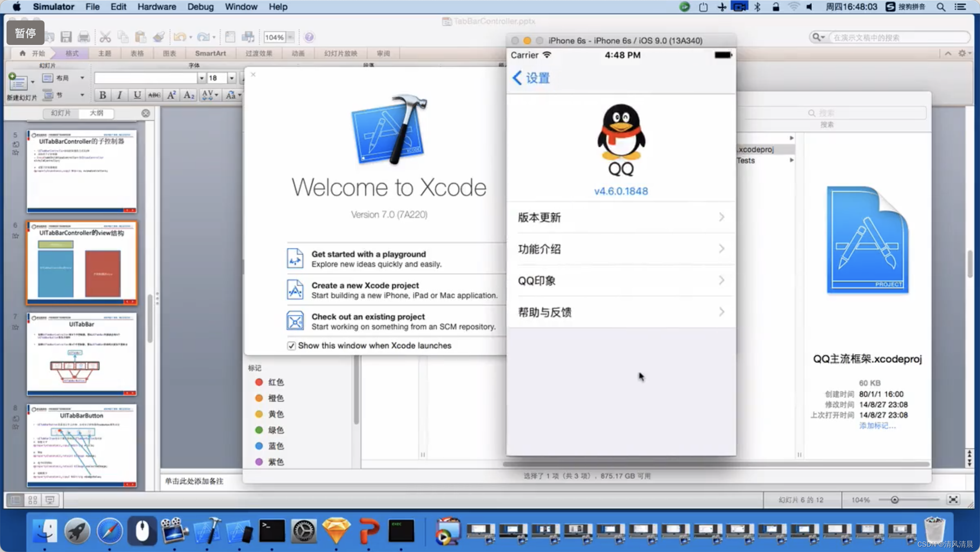Switch to Normal view icon
The height and width of the screenshot is (552, 980).
tap(16, 500)
